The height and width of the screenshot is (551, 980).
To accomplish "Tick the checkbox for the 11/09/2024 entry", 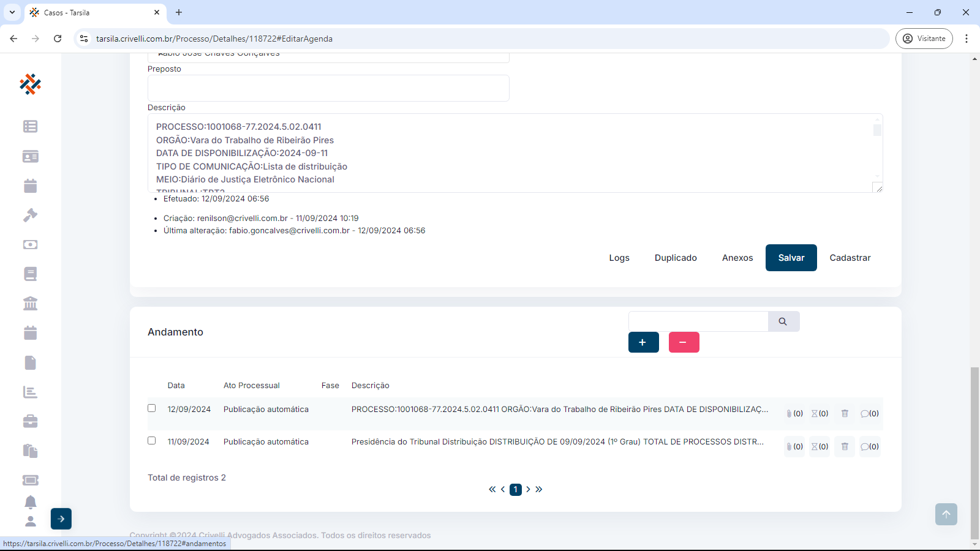I will 152,441.
